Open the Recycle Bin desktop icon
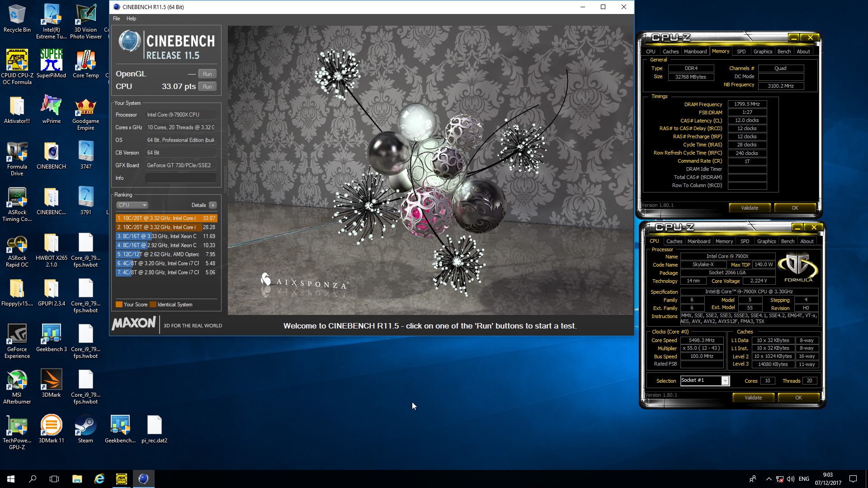Viewport: 868px width, 488px height. point(17,19)
